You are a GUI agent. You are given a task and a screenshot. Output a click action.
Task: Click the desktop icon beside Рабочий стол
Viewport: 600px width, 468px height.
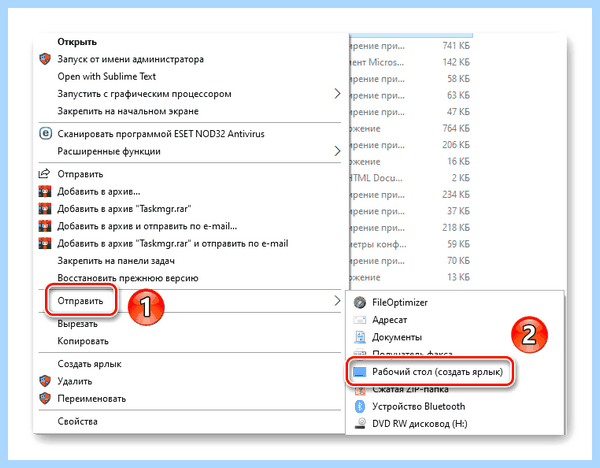pos(360,372)
